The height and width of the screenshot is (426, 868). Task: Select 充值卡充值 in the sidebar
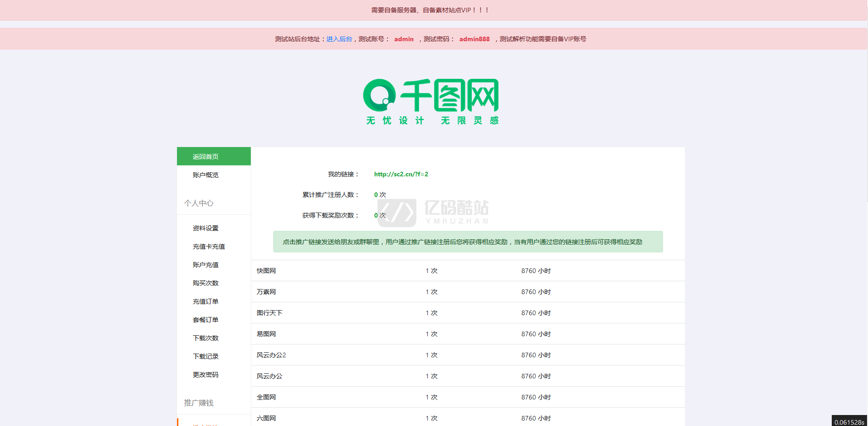[209, 246]
